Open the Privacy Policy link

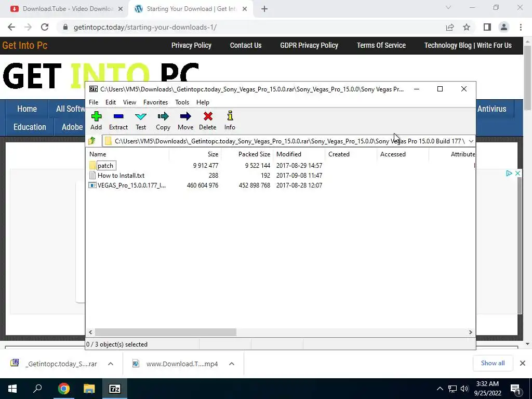[x=191, y=46]
